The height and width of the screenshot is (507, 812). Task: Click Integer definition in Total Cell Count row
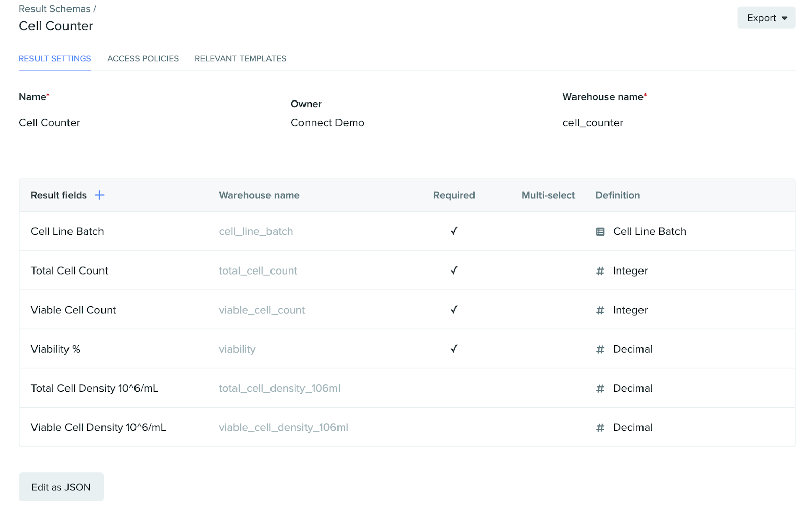[x=630, y=271]
